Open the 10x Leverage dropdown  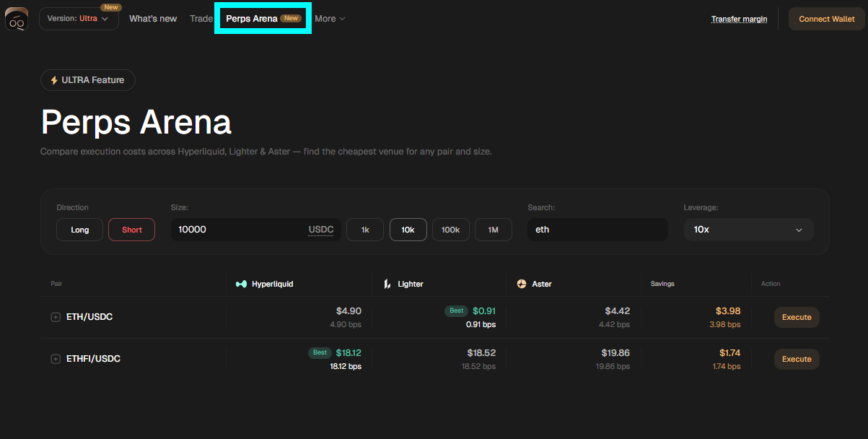click(748, 230)
